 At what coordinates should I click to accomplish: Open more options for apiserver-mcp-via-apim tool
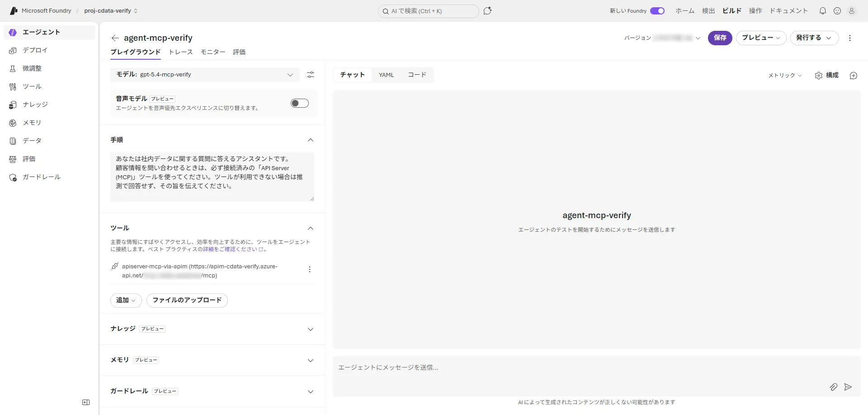310,270
